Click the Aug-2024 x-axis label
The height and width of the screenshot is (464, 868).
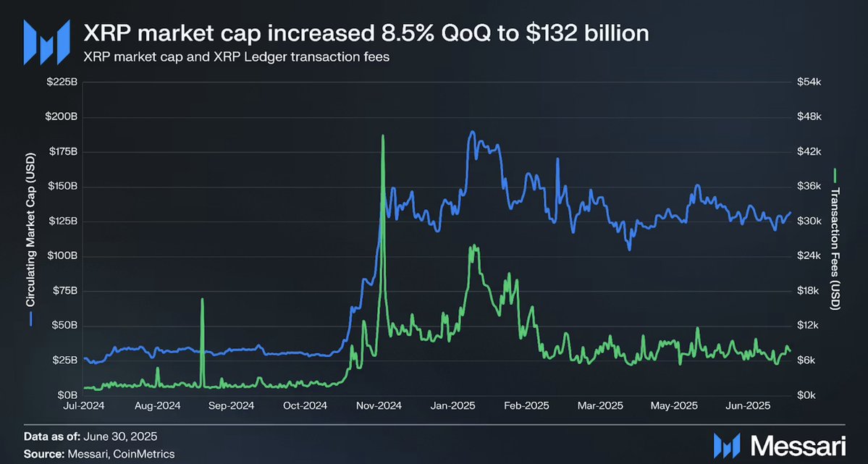157,406
